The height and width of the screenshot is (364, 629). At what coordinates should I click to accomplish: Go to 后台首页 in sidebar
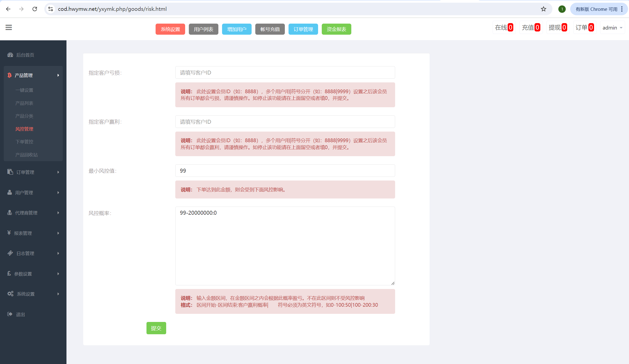[25, 55]
